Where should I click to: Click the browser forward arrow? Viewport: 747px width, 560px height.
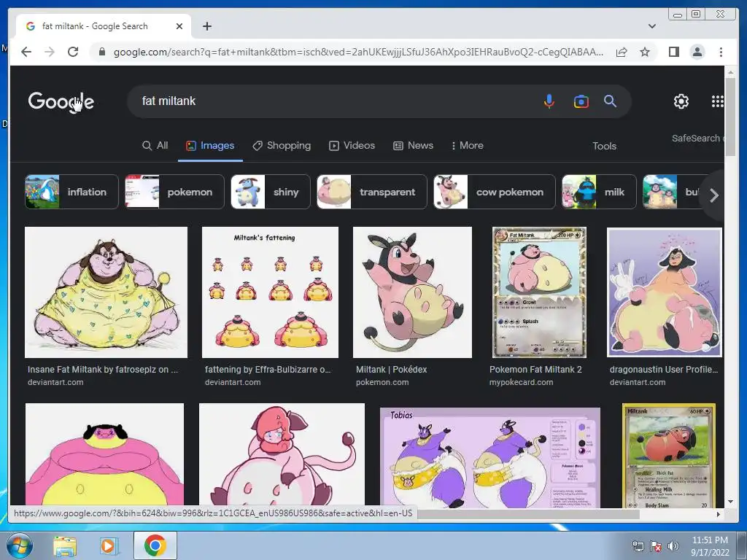pos(50,52)
